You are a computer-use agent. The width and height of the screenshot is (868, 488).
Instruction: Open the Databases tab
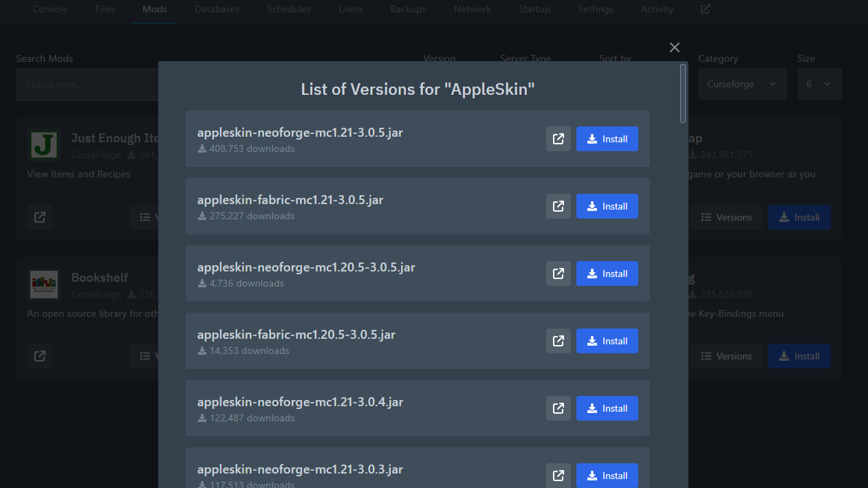click(217, 10)
